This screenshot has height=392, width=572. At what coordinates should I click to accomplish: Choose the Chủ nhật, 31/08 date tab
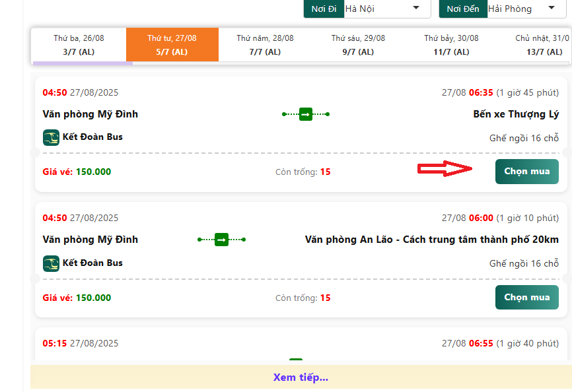pyautogui.click(x=542, y=45)
